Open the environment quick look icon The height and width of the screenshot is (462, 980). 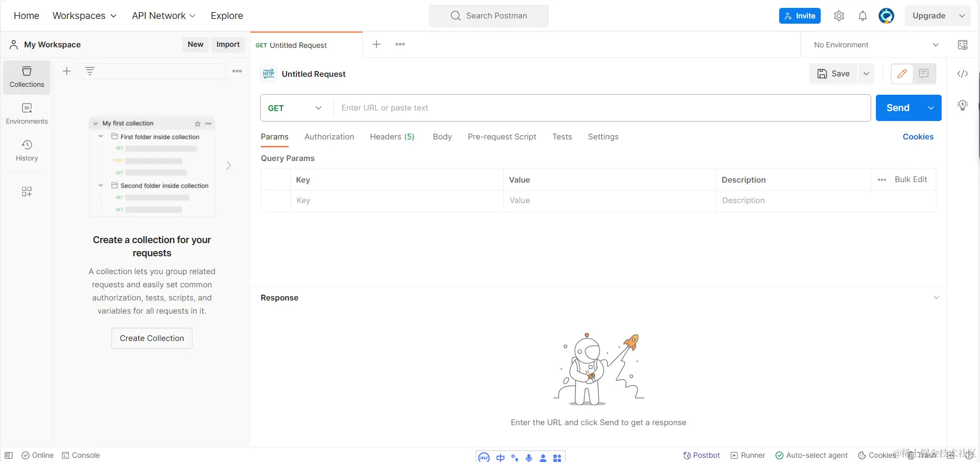coord(963,45)
